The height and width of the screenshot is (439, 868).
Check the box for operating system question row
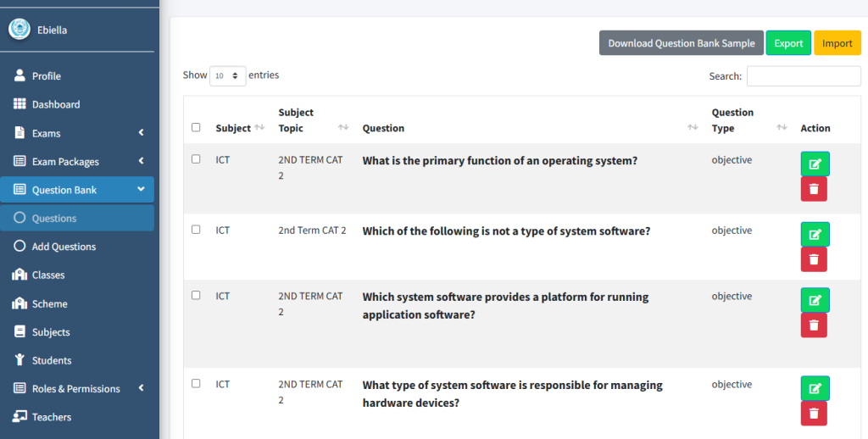tap(196, 159)
